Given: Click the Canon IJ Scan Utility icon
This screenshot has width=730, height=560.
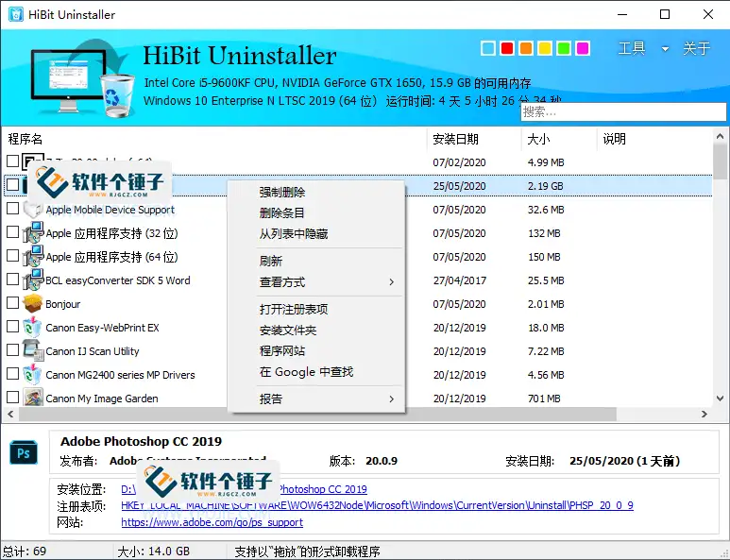Looking at the screenshot, I should [33, 351].
